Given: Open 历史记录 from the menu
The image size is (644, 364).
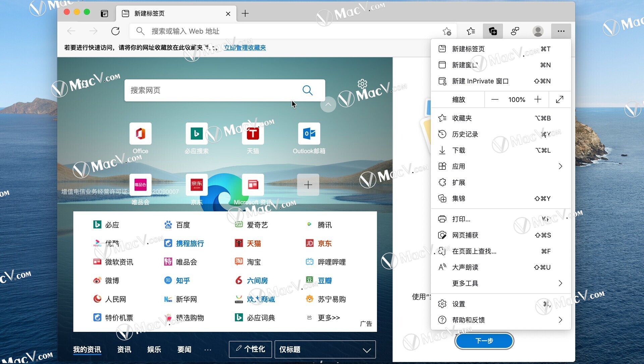Looking at the screenshot, I should (501, 134).
